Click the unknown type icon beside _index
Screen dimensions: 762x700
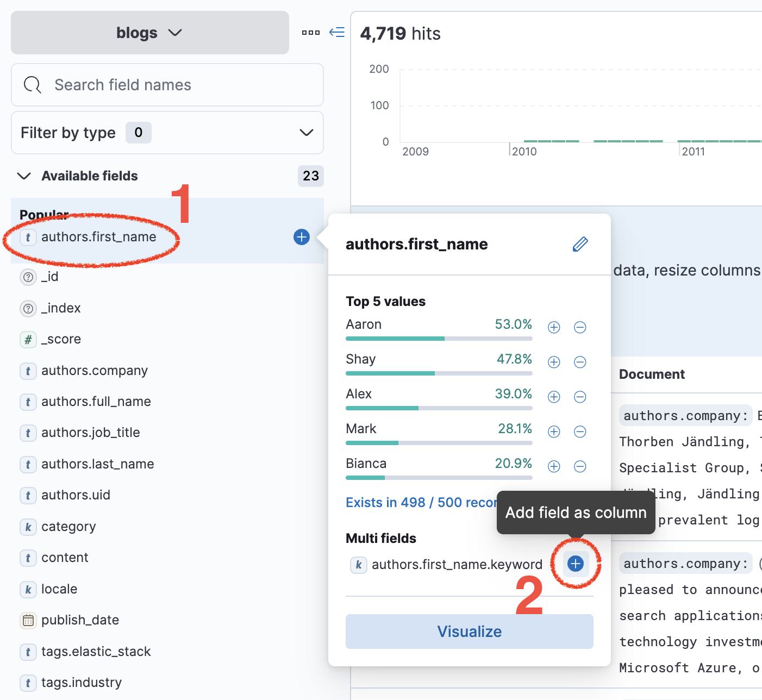[x=28, y=309]
